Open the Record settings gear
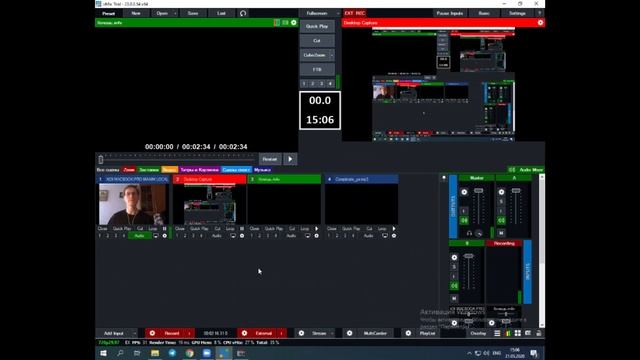640x360 pixels. point(152,333)
